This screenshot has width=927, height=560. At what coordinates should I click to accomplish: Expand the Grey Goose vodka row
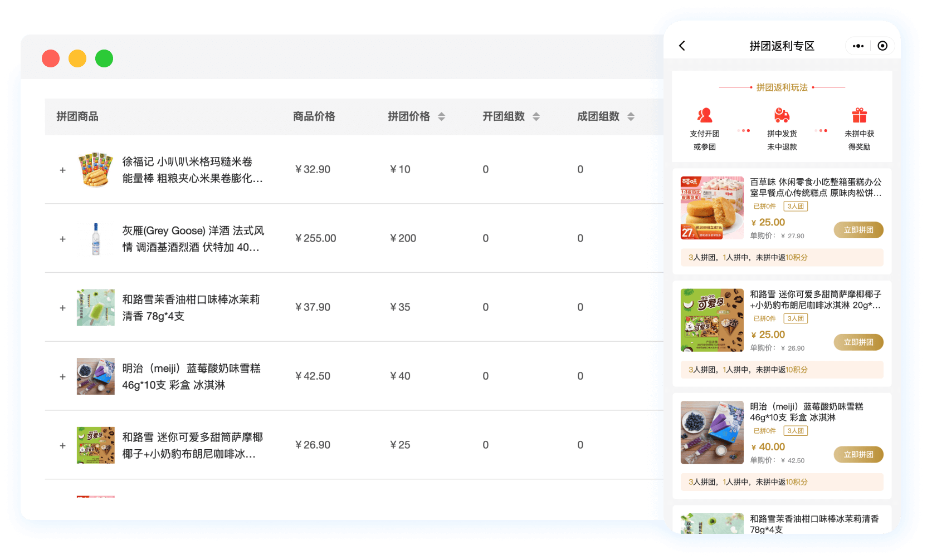(x=63, y=239)
